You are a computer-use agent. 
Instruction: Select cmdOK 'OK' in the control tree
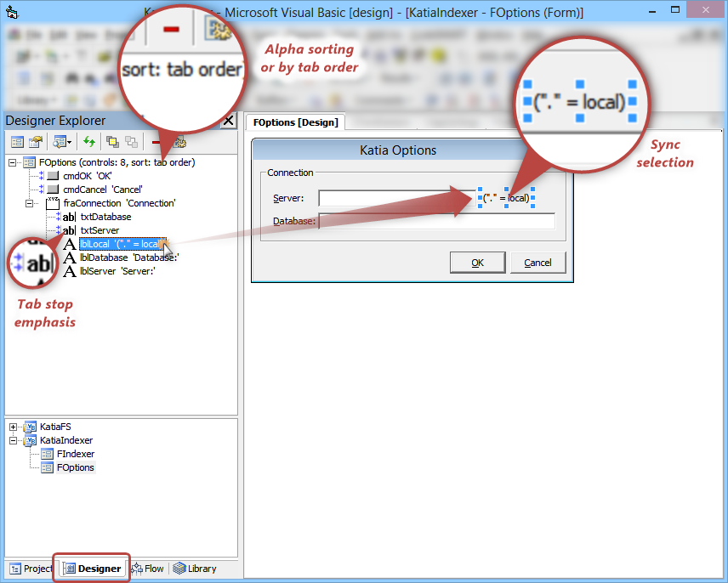(x=88, y=176)
